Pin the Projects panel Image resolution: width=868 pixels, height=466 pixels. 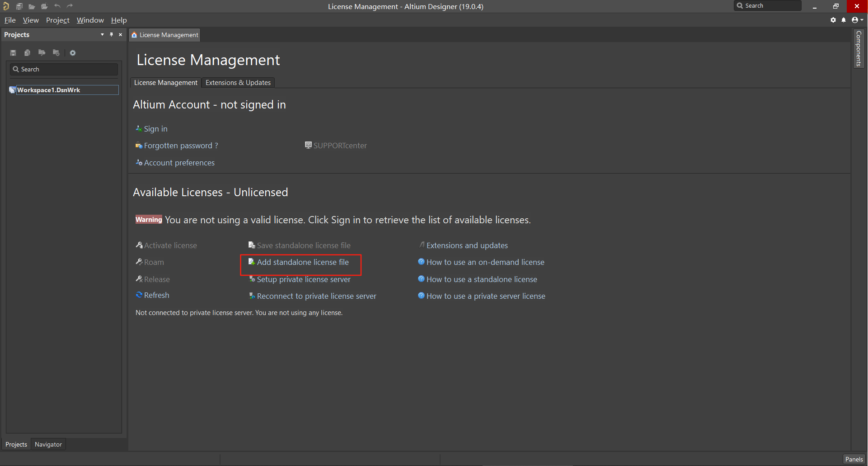[111, 34]
